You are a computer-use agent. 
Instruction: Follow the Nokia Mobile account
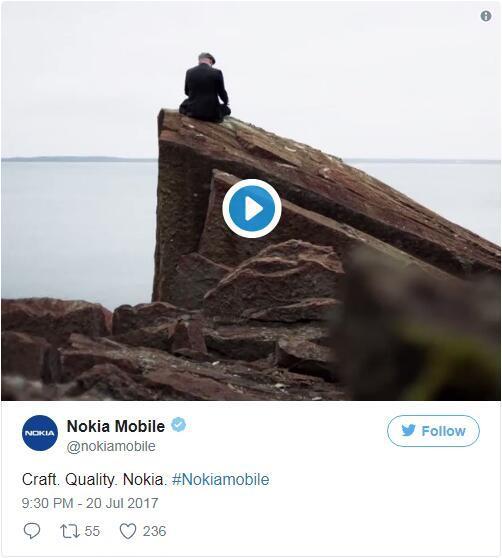tap(433, 431)
